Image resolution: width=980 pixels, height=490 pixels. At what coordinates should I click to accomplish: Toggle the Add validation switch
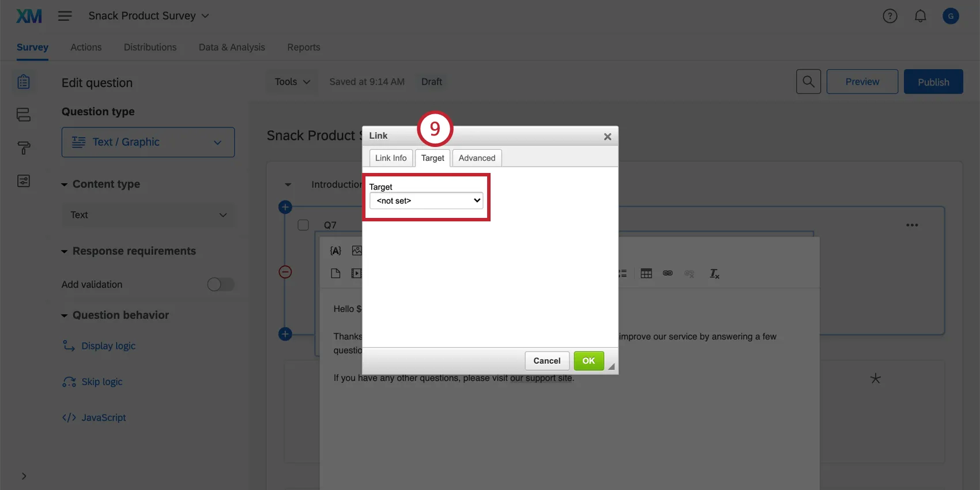pos(221,284)
